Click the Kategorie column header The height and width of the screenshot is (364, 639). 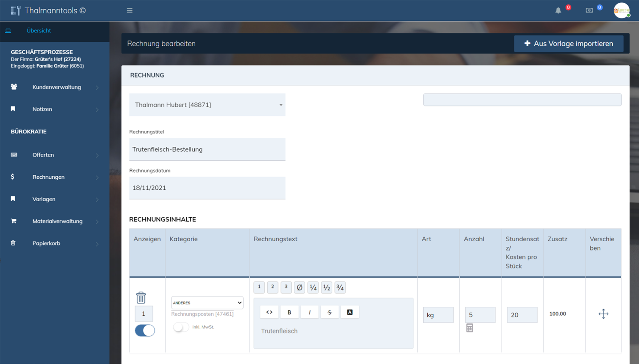pos(183,239)
